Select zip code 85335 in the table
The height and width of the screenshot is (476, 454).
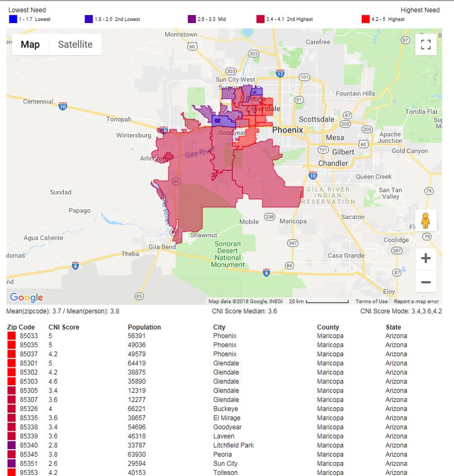(29, 418)
